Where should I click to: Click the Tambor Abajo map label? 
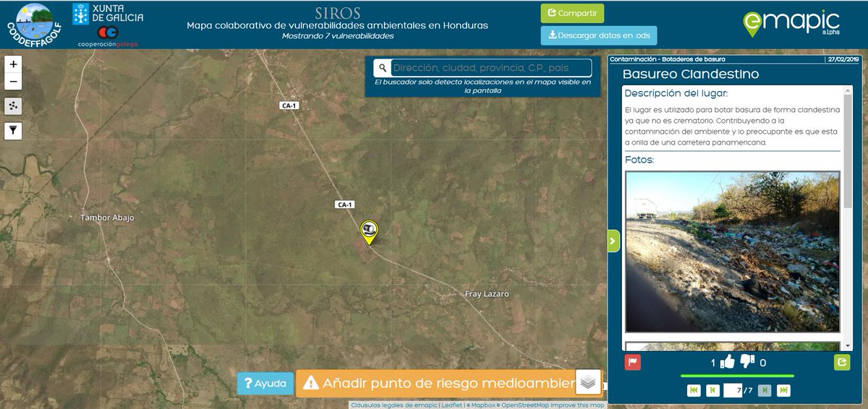[107, 218]
